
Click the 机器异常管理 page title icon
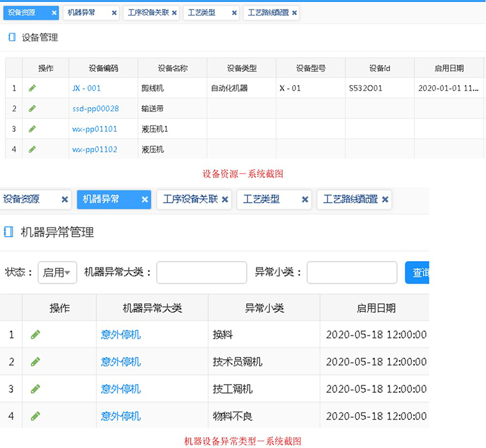8,232
